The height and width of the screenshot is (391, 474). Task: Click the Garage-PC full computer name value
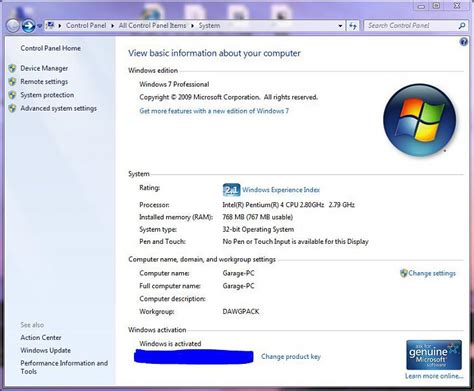pos(238,286)
